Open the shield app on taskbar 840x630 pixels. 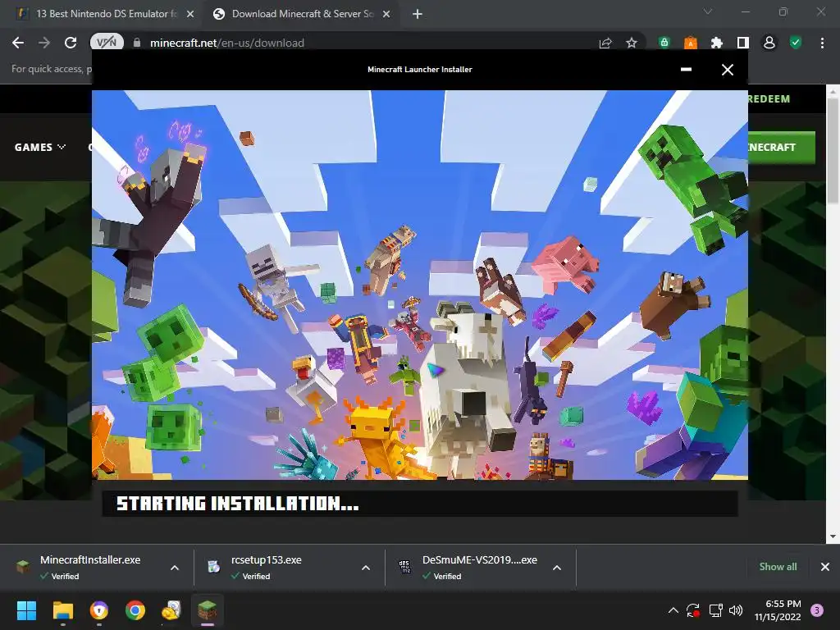click(x=99, y=610)
